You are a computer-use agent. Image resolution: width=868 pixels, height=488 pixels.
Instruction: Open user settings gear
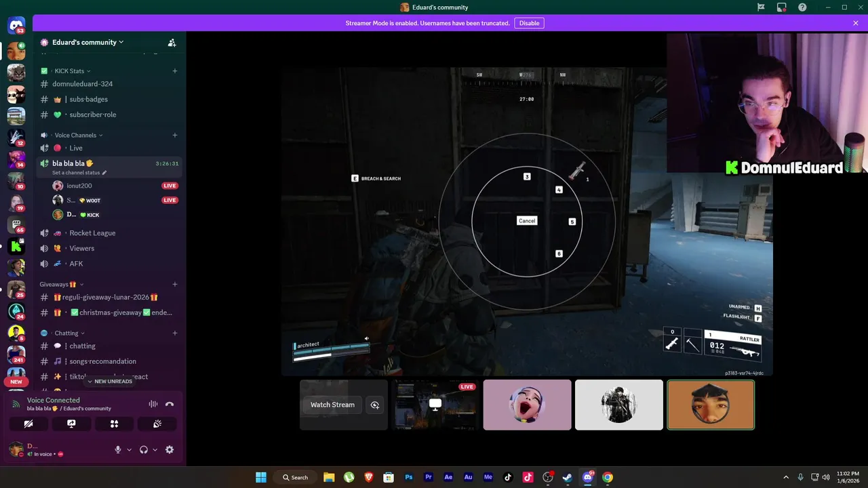point(170,449)
